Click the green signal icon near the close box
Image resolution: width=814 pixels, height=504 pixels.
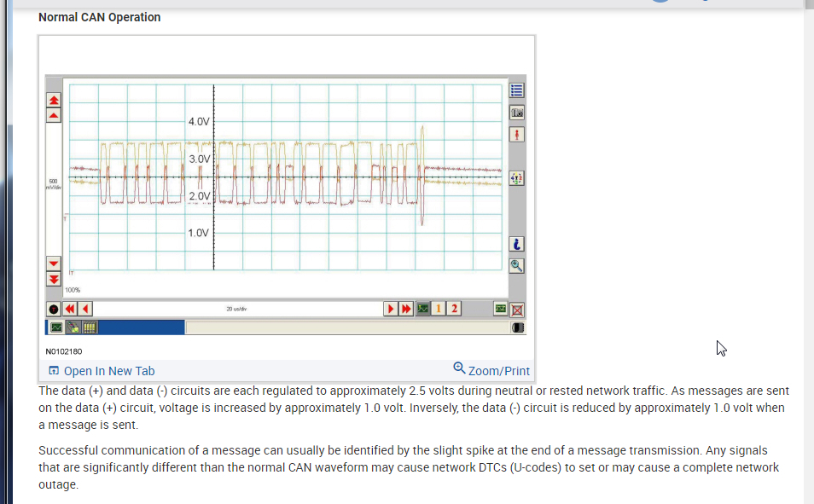(x=501, y=309)
